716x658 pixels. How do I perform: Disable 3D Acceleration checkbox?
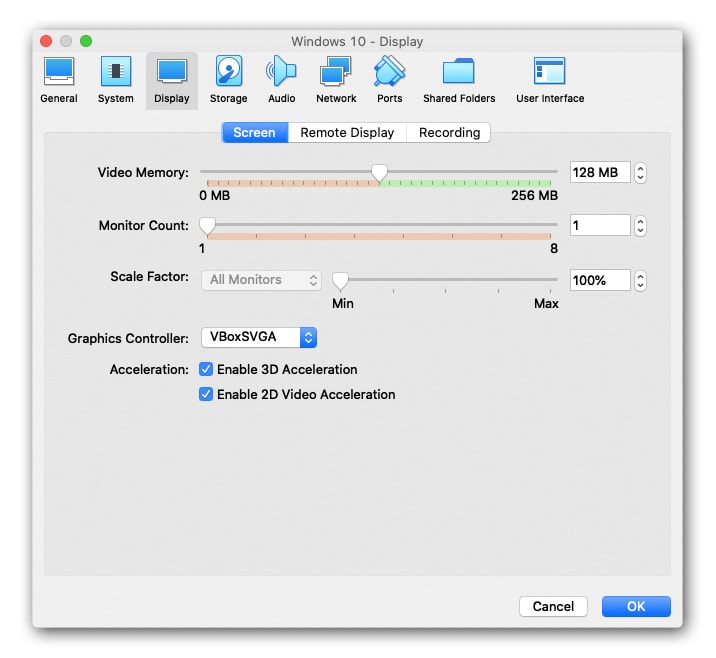click(x=206, y=369)
